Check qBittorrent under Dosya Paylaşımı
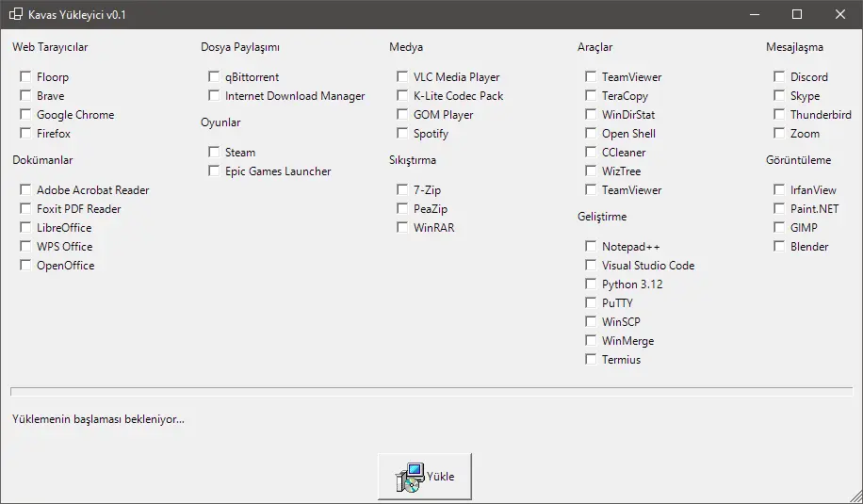Screen dimensions: 863x504 point(214,76)
